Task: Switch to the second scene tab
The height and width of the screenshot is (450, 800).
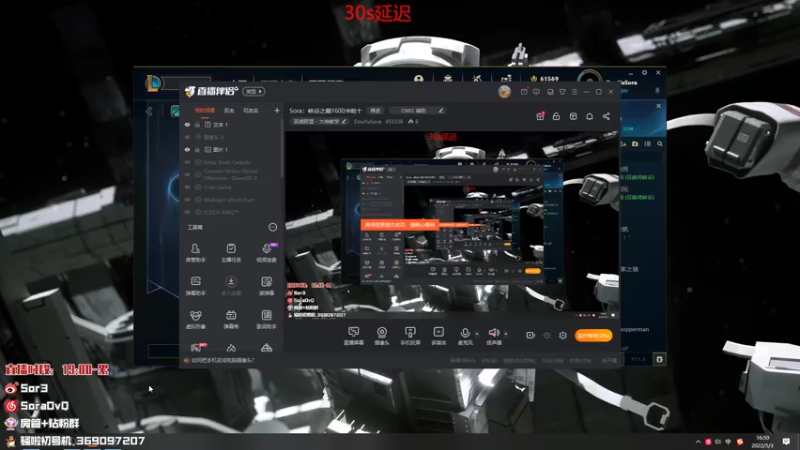Action: click(x=229, y=110)
